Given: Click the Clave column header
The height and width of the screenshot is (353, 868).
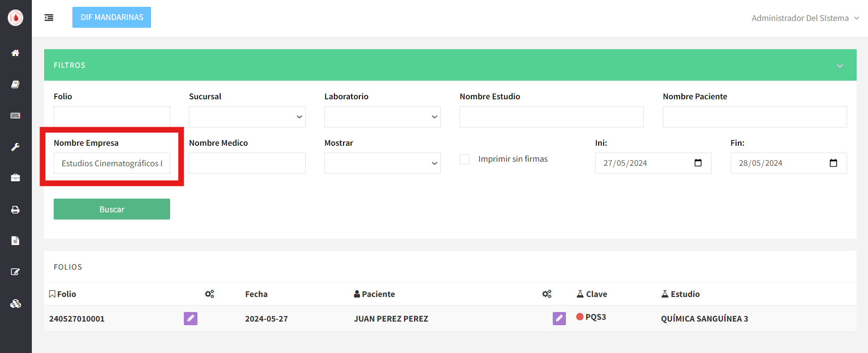Looking at the screenshot, I should tap(592, 294).
